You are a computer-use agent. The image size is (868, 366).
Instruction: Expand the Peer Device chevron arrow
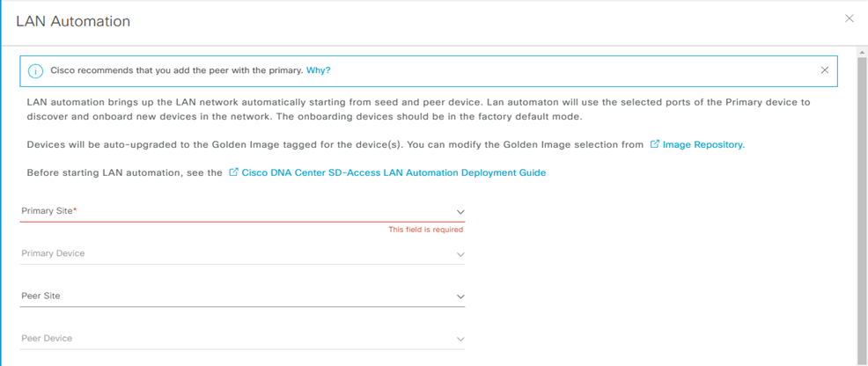[x=460, y=339]
